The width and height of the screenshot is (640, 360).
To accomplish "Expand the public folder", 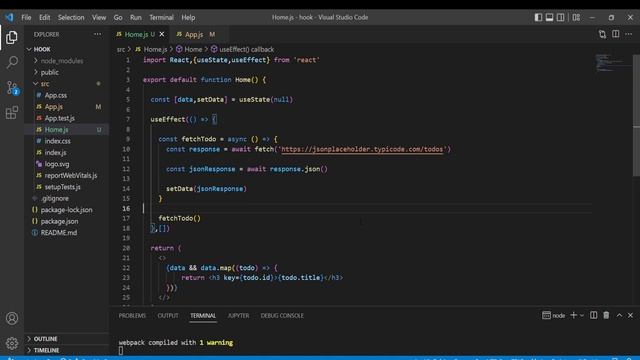I will (66, 72).
